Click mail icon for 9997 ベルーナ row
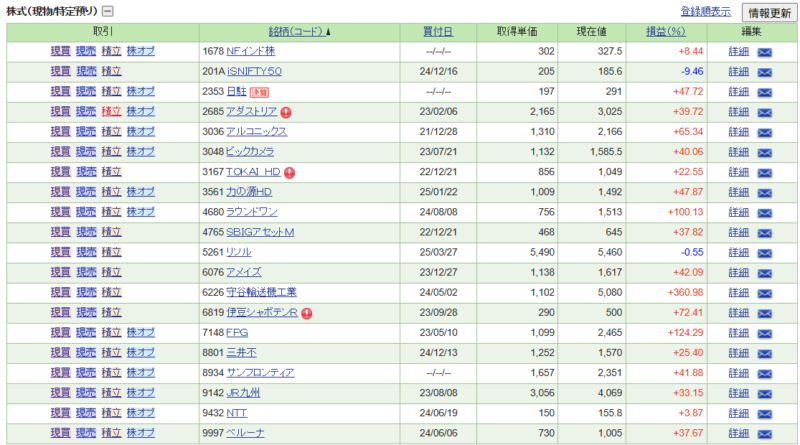Image resolution: width=800 pixels, height=445 pixels. click(764, 434)
